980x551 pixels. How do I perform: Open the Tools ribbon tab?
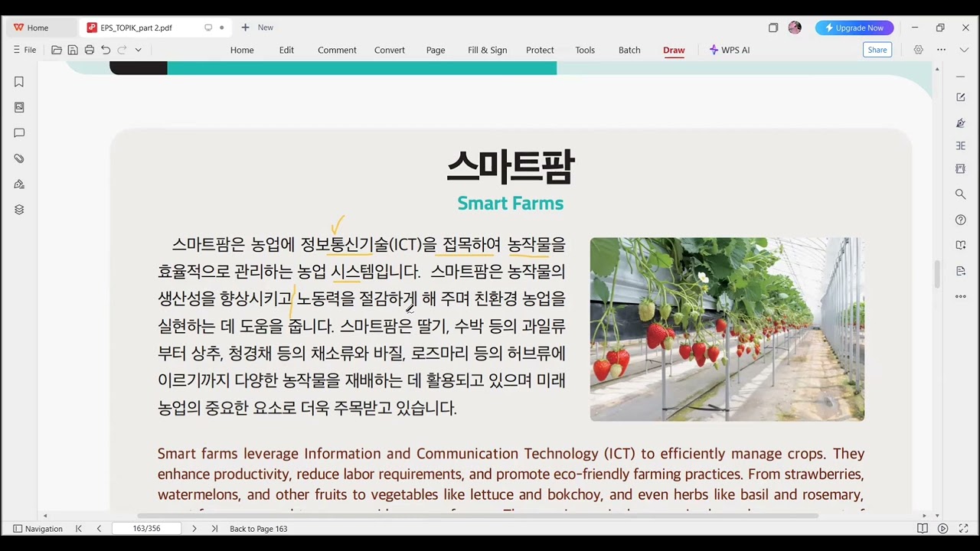[585, 50]
